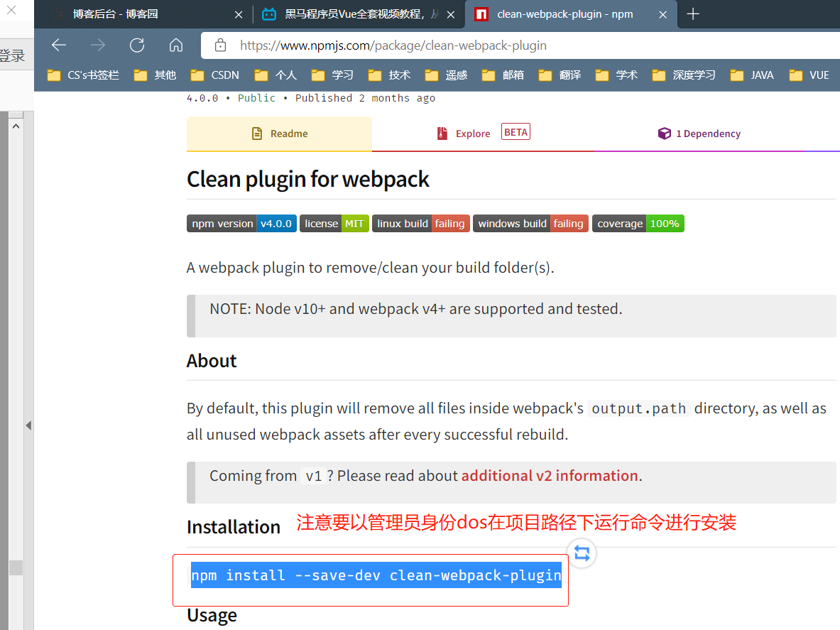Click the scroll up arrow in left panel
The image size is (840, 630).
coord(16,126)
